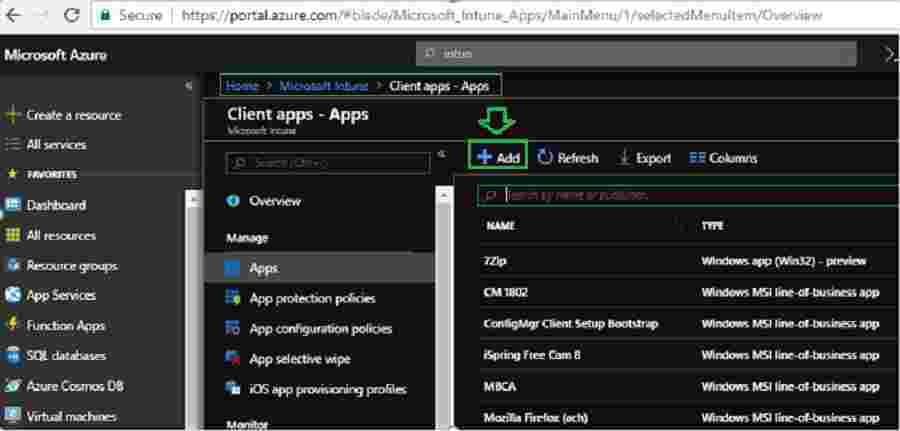Sort by the TYPE column header
The image size is (900, 431).
click(712, 226)
